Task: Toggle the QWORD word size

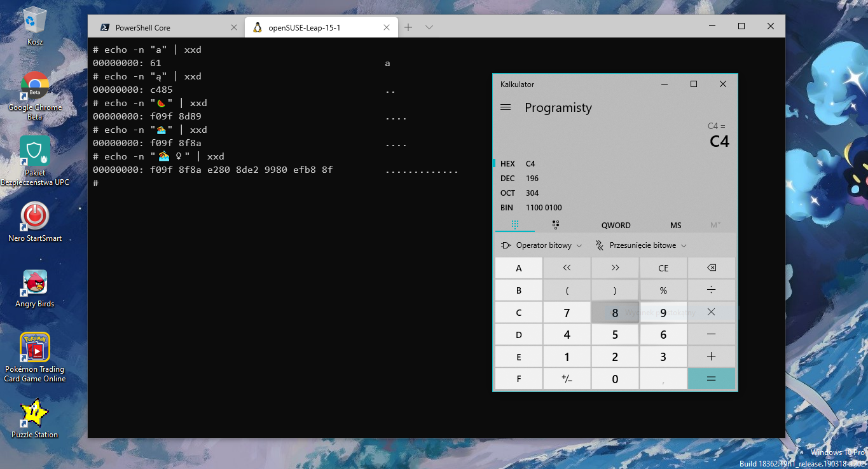Action: [x=616, y=225]
